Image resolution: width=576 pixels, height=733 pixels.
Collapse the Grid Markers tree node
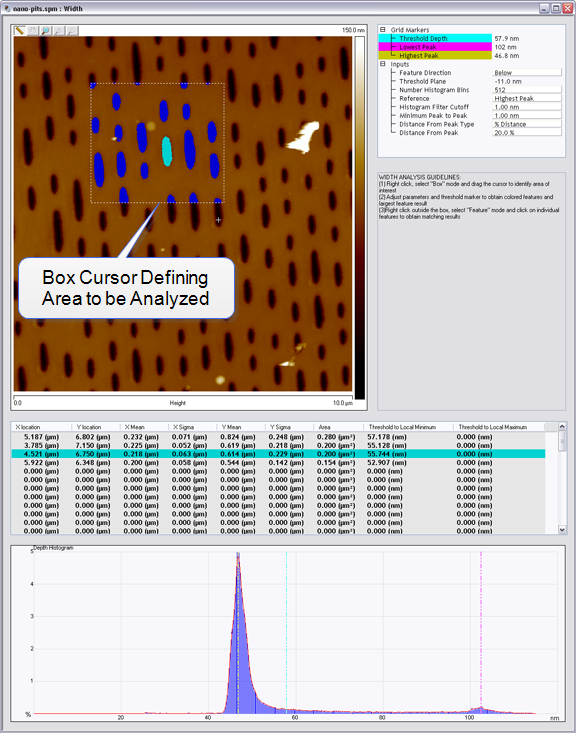pyautogui.click(x=382, y=29)
